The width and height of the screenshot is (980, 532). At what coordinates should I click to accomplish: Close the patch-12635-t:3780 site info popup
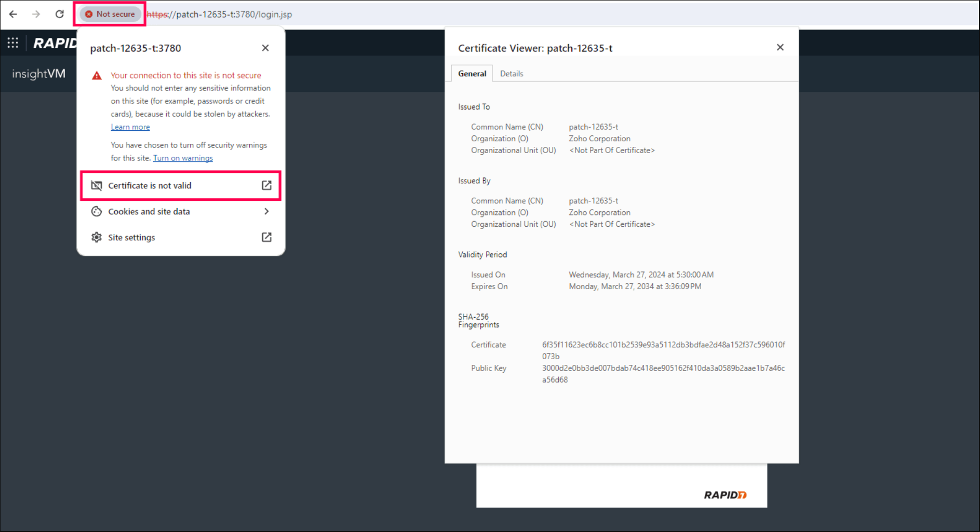[x=265, y=48]
